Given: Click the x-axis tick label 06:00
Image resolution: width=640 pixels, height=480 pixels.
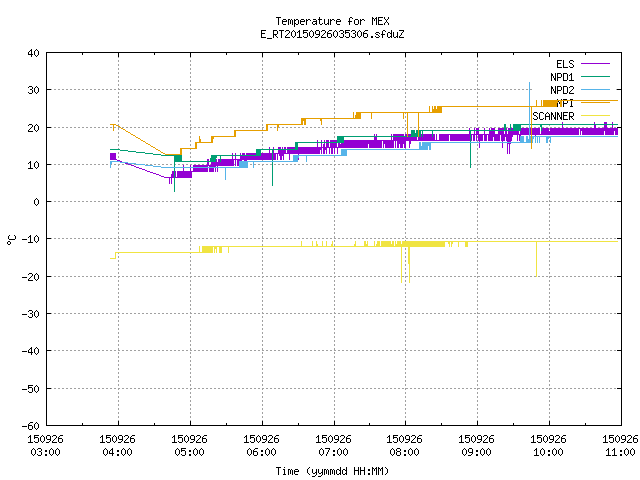Looking at the screenshot, I should 261,452.
